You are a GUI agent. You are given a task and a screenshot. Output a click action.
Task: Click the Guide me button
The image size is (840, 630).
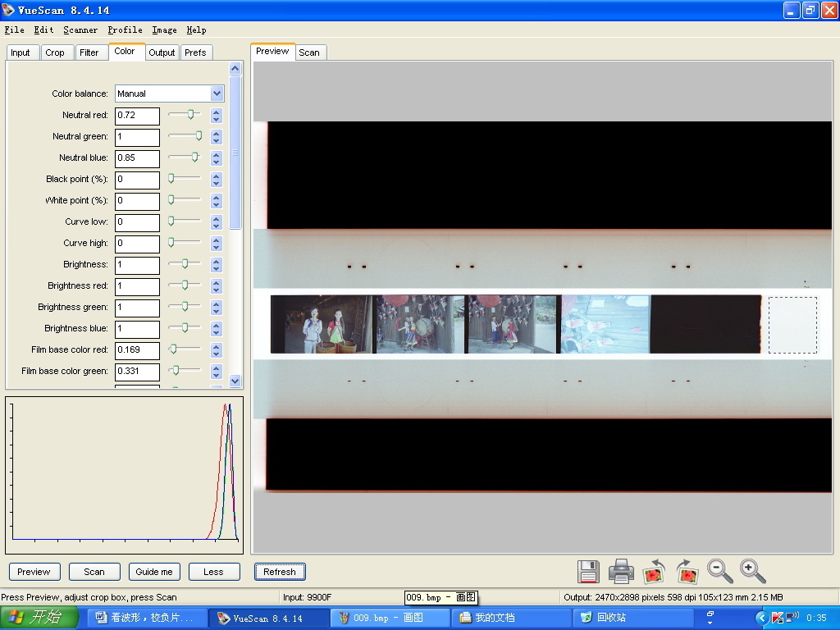pos(154,572)
